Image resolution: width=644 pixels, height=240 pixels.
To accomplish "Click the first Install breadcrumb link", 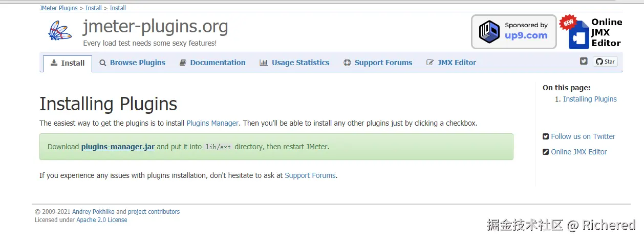I will 93,8.
